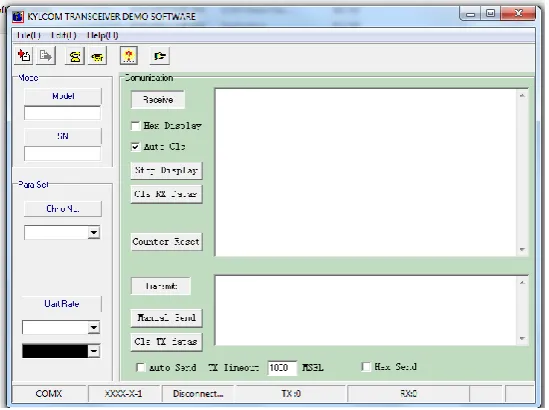The height and width of the screenshot is (410, 549).
Task: Click the TX:0 counter in status bar
Action: pyautogui.click(x=291, y=394)
